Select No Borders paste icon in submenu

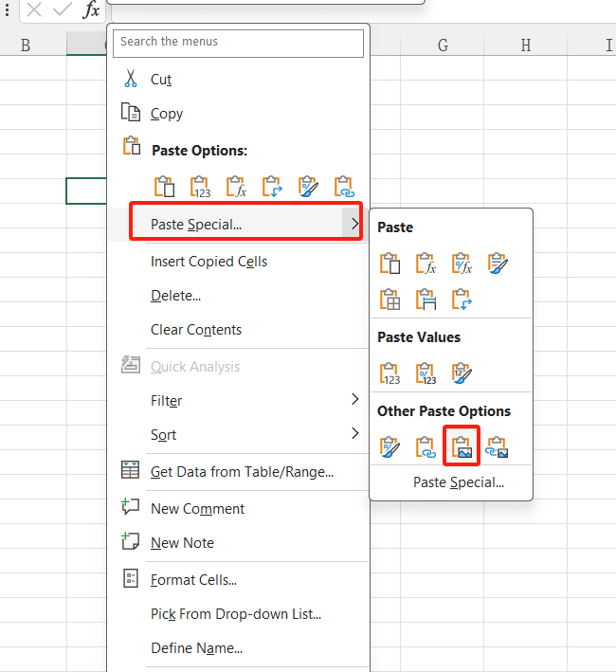(390, 300)
